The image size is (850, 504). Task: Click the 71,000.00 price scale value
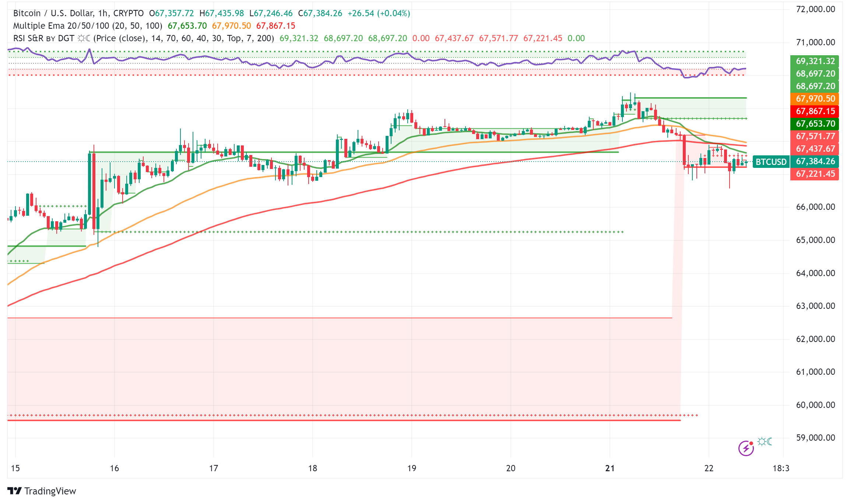coord(815,42)
